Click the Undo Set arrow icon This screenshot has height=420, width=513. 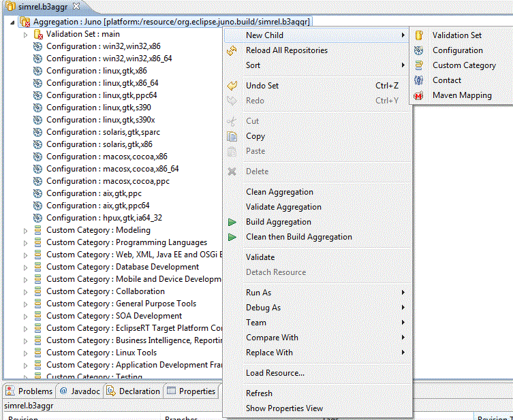coord(232,86)
